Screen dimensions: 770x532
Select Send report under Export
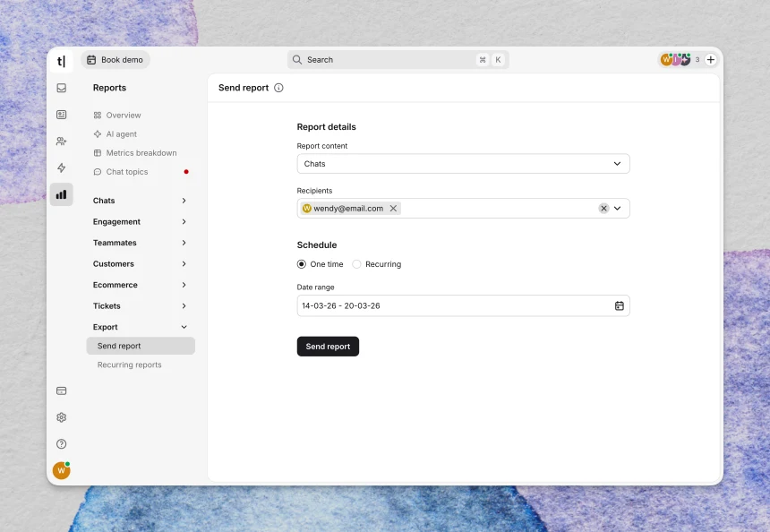pos(141,346)
